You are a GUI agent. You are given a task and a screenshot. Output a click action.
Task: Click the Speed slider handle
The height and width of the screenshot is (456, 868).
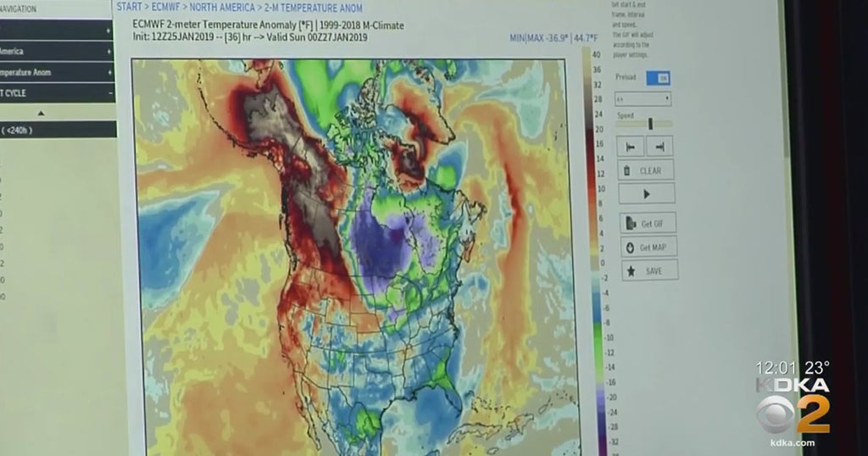coord(650,124)
